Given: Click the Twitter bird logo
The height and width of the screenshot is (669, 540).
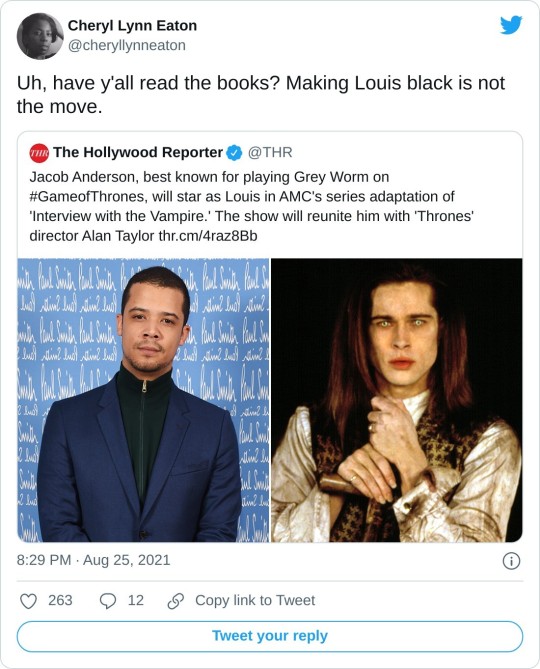Looking at the screenshot, I should [511, 25].
